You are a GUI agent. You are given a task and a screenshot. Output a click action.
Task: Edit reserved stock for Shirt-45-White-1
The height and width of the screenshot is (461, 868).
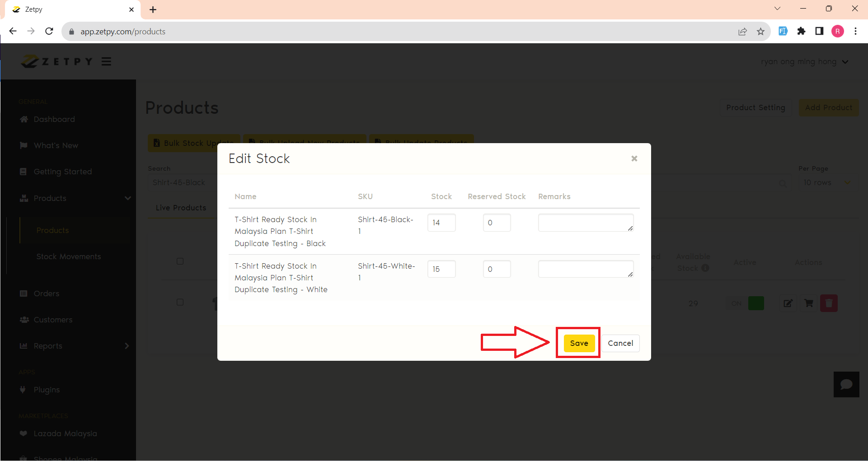pyautogui.click(x=497, y=269)
